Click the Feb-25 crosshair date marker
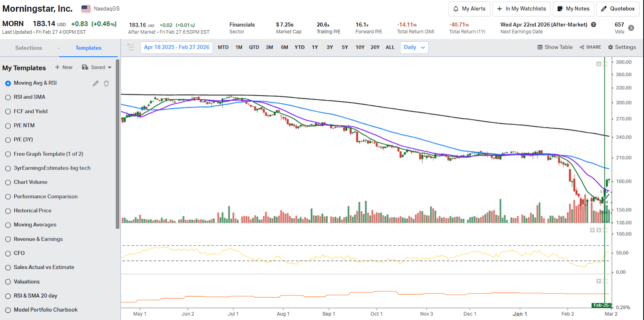644x320 pixels. pyautogui.click(x=601, y=306)
